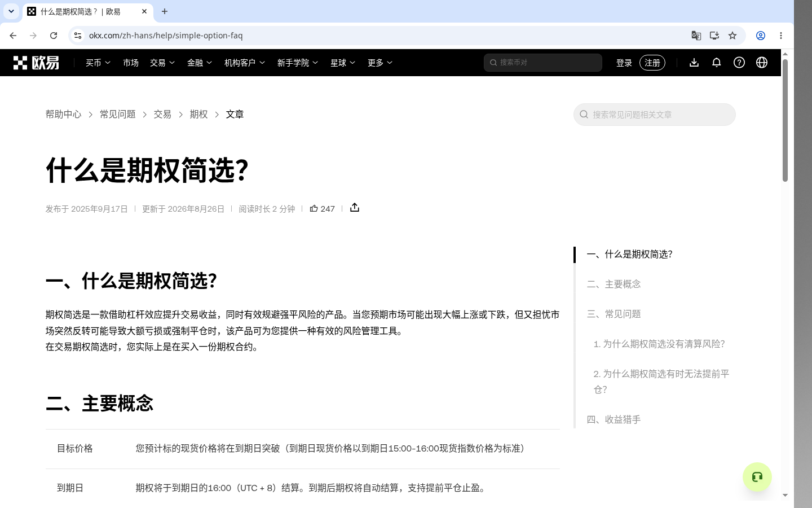Open the customer support chat bubble
Screen dimensions: 812x508
[x=757, y=477]
